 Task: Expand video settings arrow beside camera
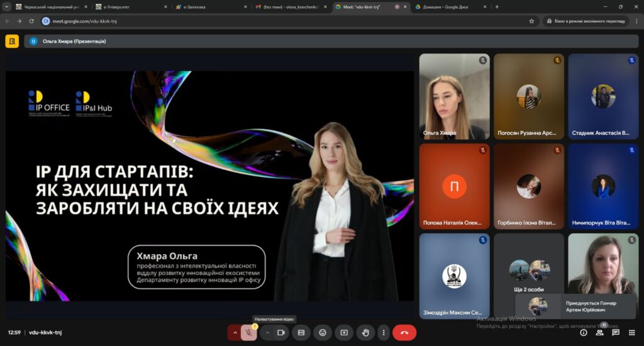pos(267,332)
